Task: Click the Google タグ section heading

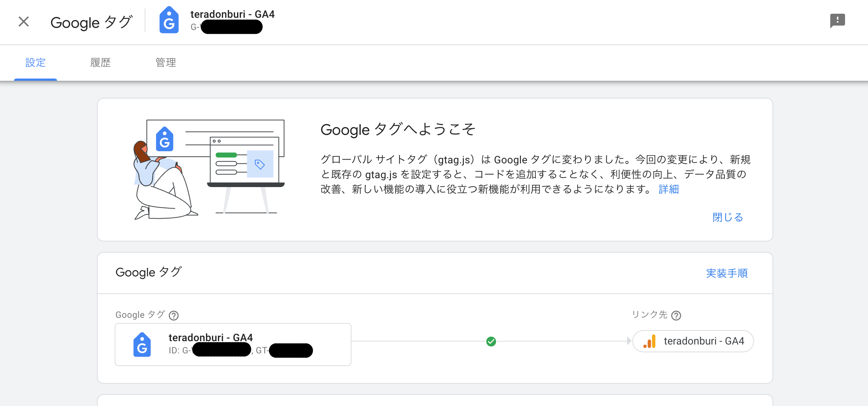Action: pos(148,272)
